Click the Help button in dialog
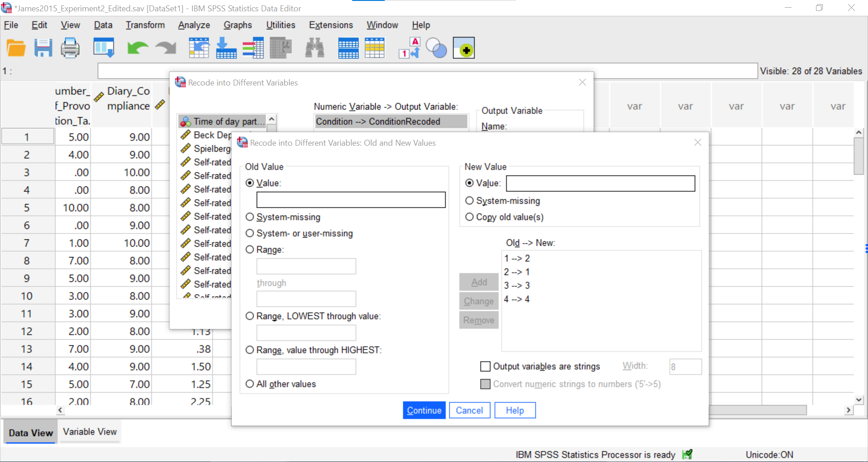 (515, 410)
